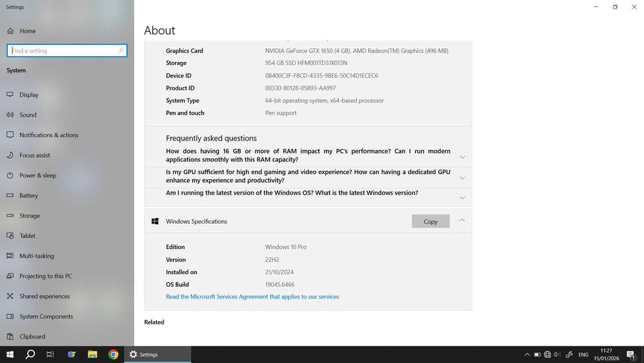The image size is (644, 363).
Task: Click the Product ID value 00330-80128-05893-AA997
Action: [300, 88]
